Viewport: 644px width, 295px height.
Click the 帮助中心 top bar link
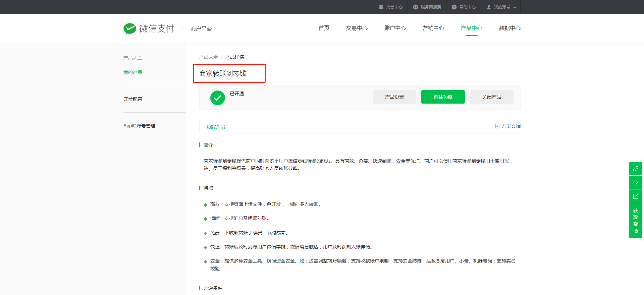(x=468, y=7)
